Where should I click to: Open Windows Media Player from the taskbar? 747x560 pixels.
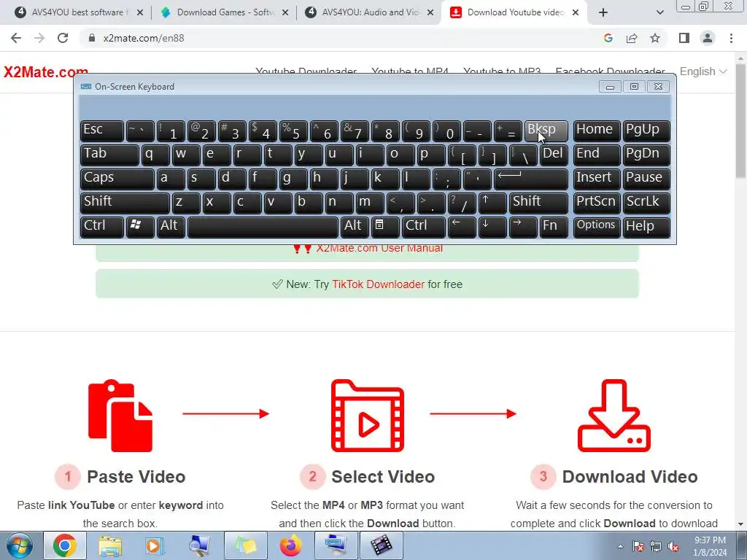[155, 545]
